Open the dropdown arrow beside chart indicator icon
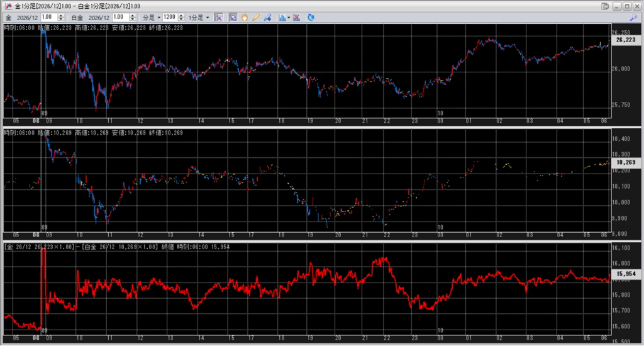The height and width of the screenshot is (346, 644). coord(288,18)
